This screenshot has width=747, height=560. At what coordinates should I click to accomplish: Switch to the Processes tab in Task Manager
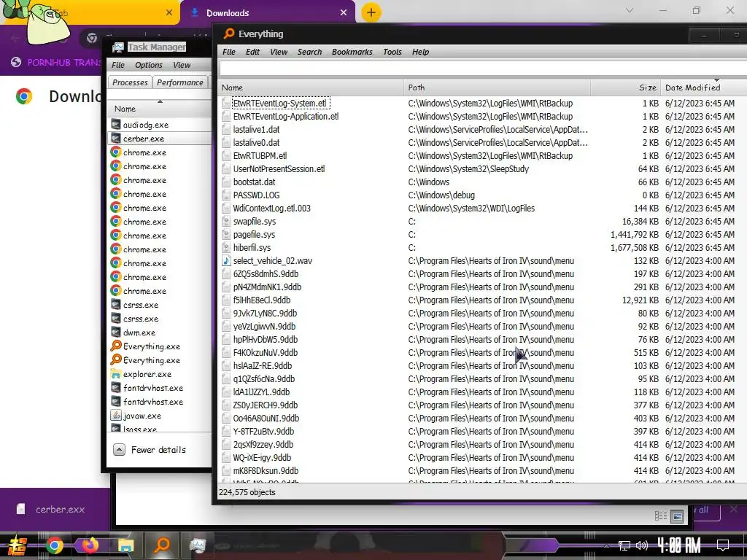130,82
